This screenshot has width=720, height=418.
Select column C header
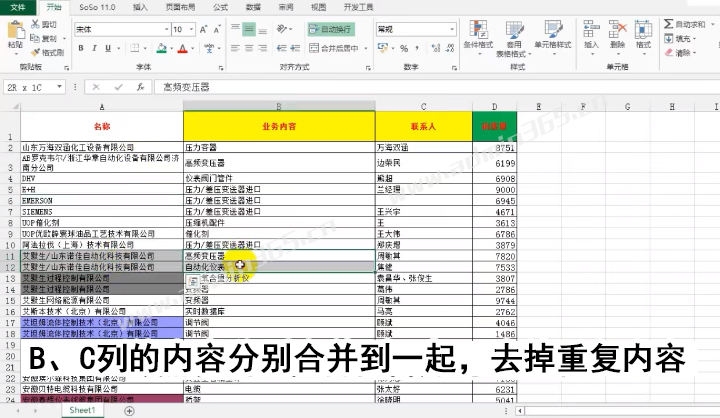click(423, 107)
